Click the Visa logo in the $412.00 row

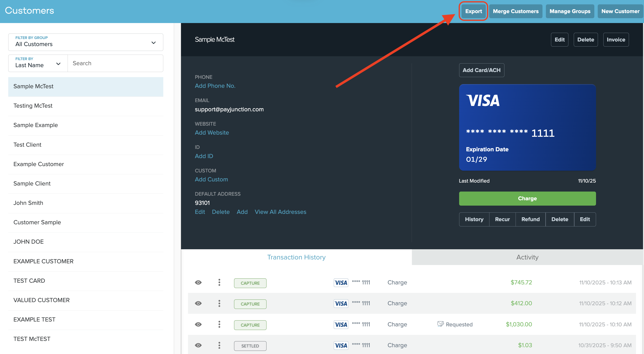(x=341, y=304)
